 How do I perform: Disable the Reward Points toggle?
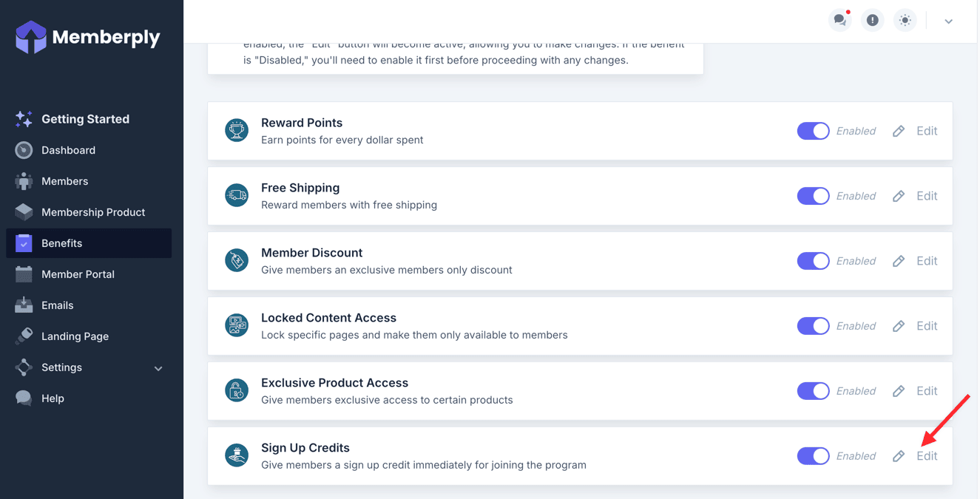coord(813,131)
